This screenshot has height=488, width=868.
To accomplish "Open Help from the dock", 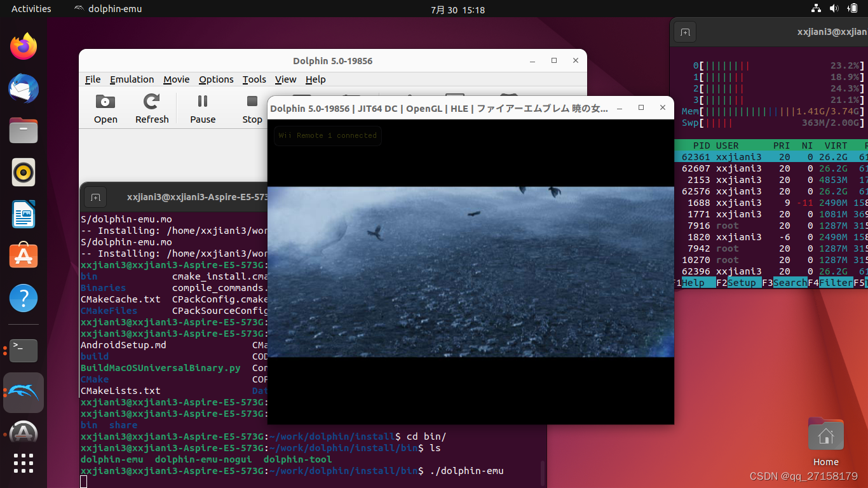I will (x=24, y=298).
